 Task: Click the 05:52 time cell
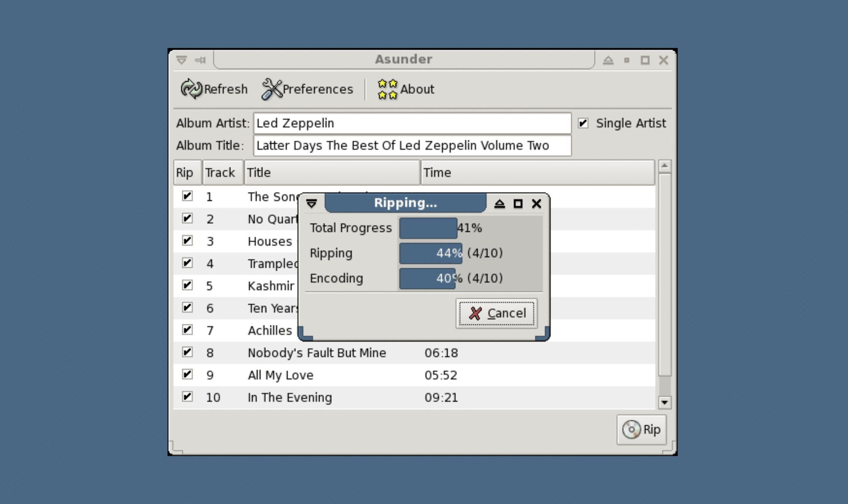coord(441,375)
